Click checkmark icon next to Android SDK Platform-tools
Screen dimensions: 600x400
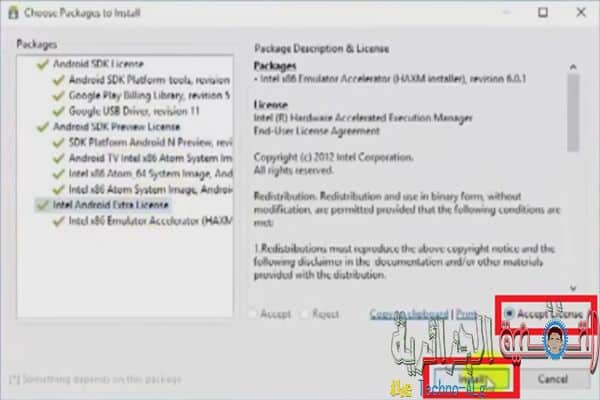click(58, 80)
